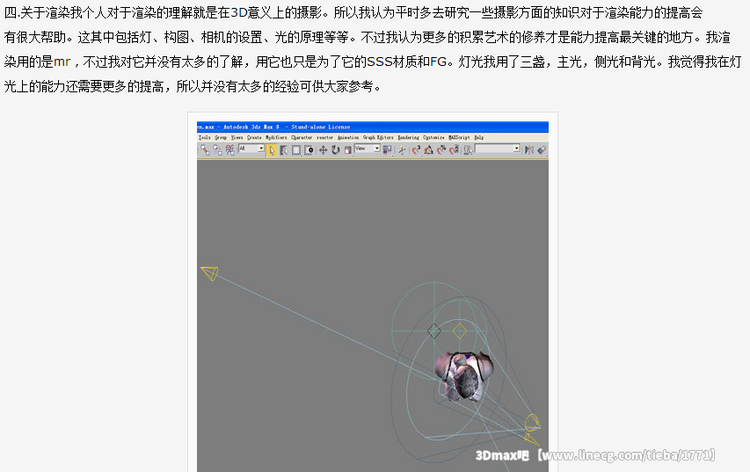The height and width of the screenshot is (472, 750).
Task: Enable the Angle Snap toggle
Action: (428, 149)
